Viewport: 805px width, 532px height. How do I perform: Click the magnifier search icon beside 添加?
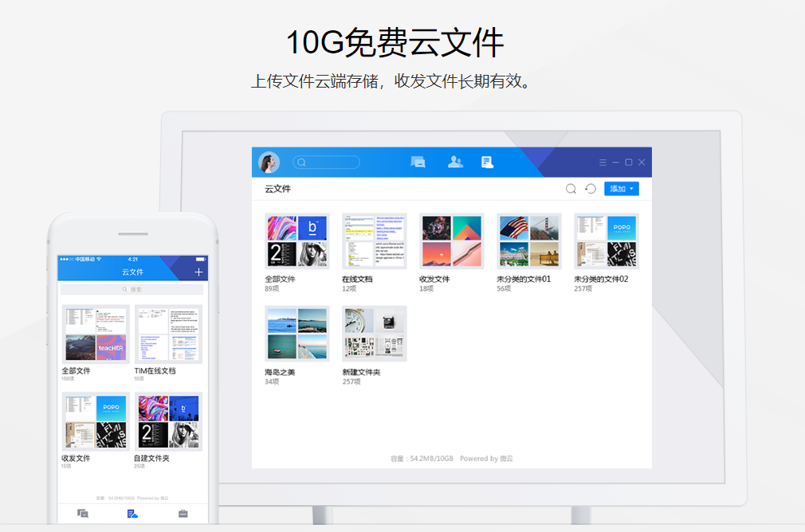pyautogui.click(x=571, y=189)
